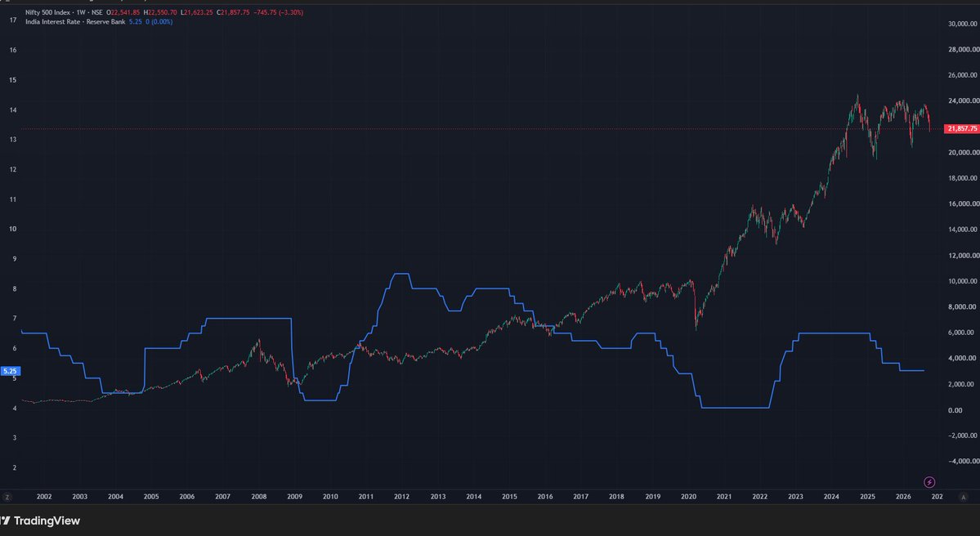The width and height of the screenshot is (980, 536).
Task: Click the blue 5.25 left scale label
Action: point(10,371)
